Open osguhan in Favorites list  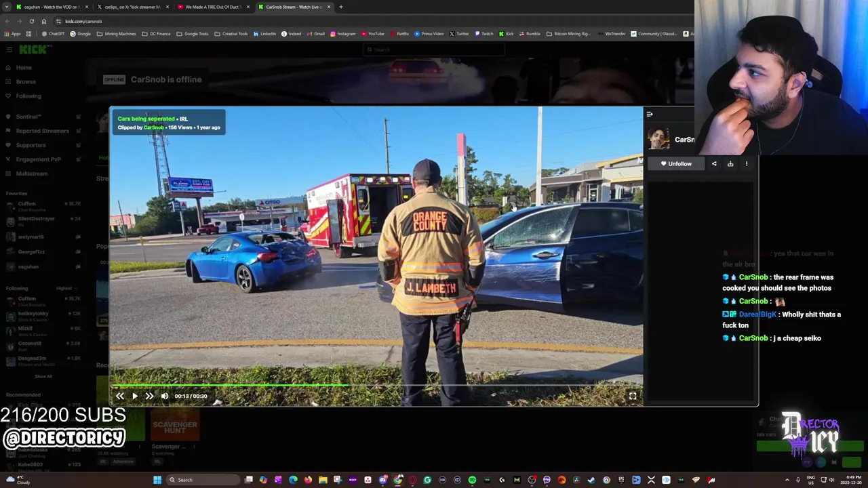(x=42, y=267)
